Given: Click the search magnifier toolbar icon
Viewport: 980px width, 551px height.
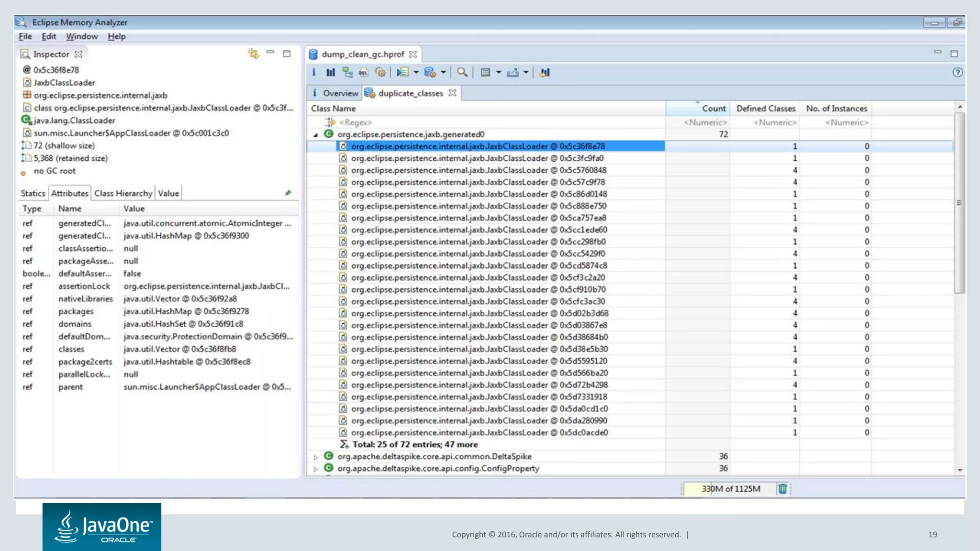Looking at the screenshot, I should 462,73.
